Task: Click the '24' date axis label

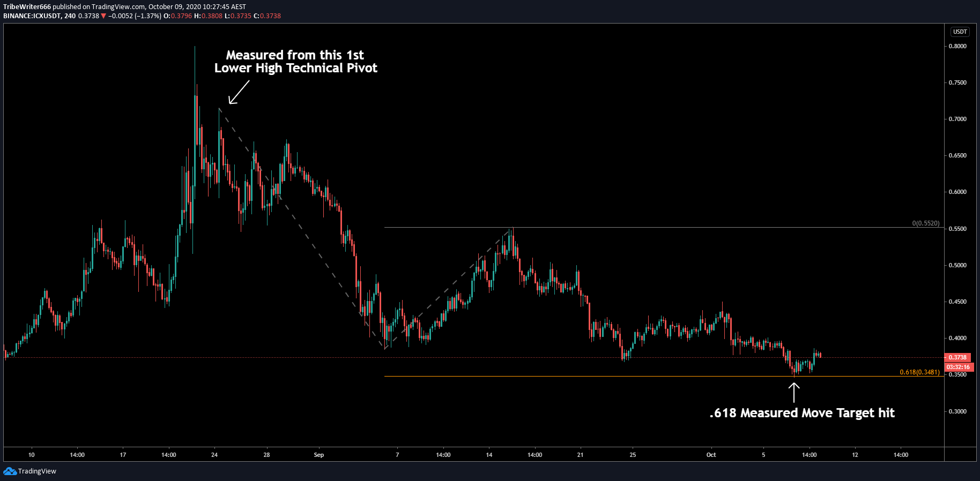Action: click(x=214, y=455)
